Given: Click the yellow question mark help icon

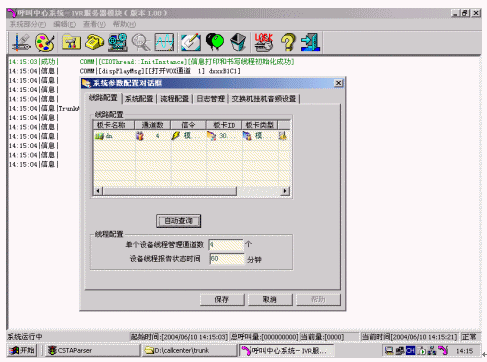Looking at the screenshot, I should point(288,42).
